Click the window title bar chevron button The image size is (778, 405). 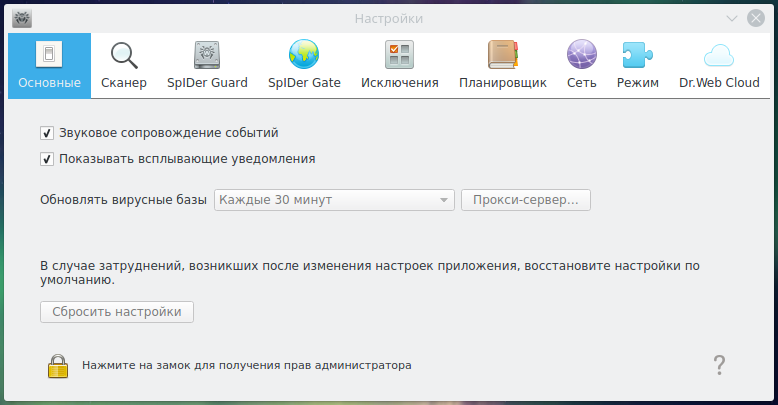[x=732, y=18]
